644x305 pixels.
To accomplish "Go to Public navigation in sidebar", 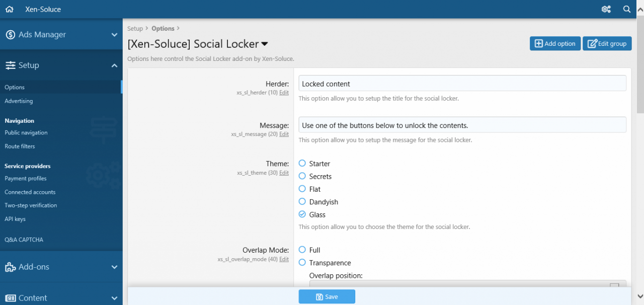I will coord(26,133).
